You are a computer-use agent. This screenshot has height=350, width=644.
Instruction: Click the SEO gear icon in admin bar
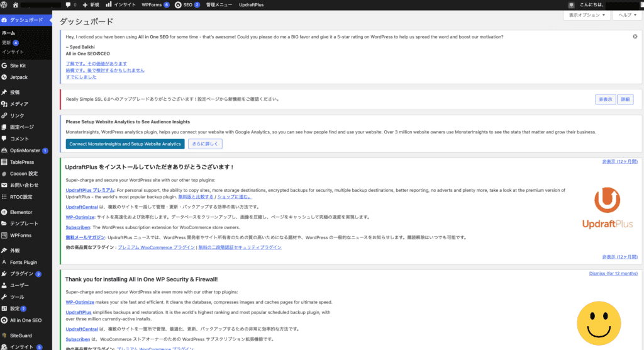tap(178, 5)
